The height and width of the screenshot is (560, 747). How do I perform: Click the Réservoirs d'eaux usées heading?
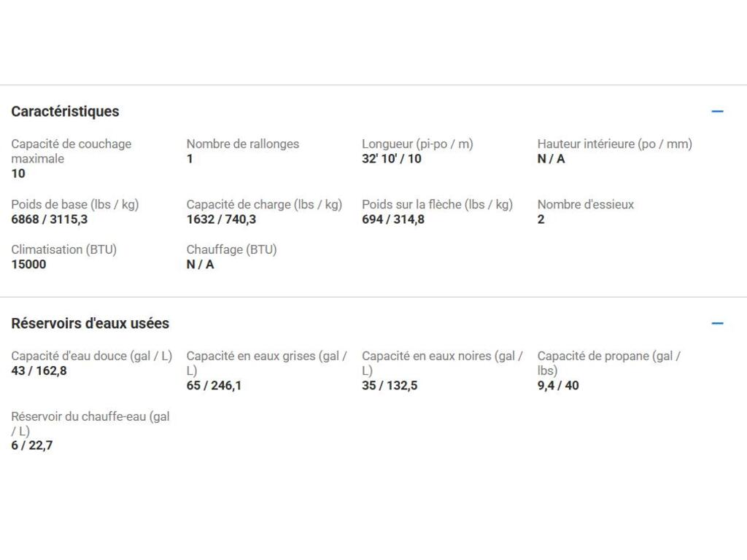[90, 323]
